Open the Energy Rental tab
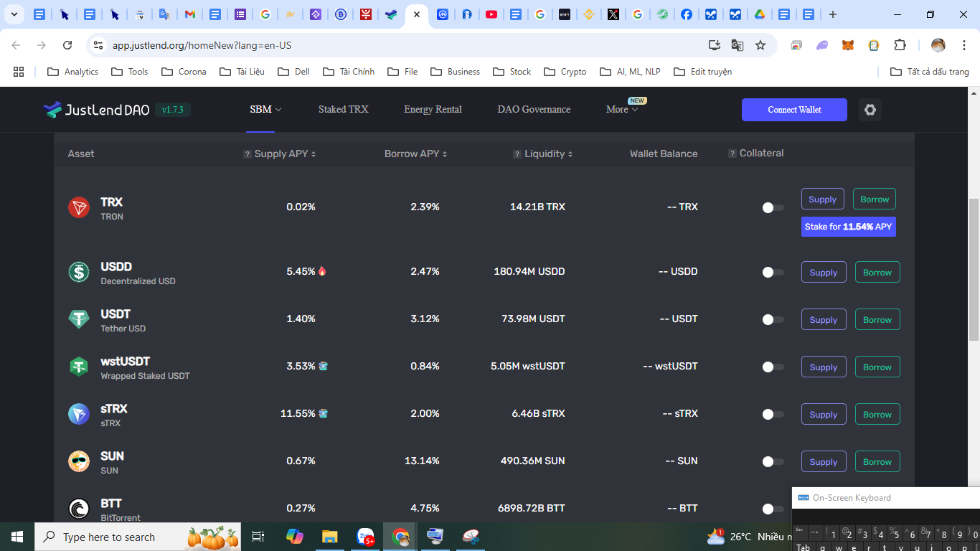Viewport: 980px width, 551px height. click(433, 110)
